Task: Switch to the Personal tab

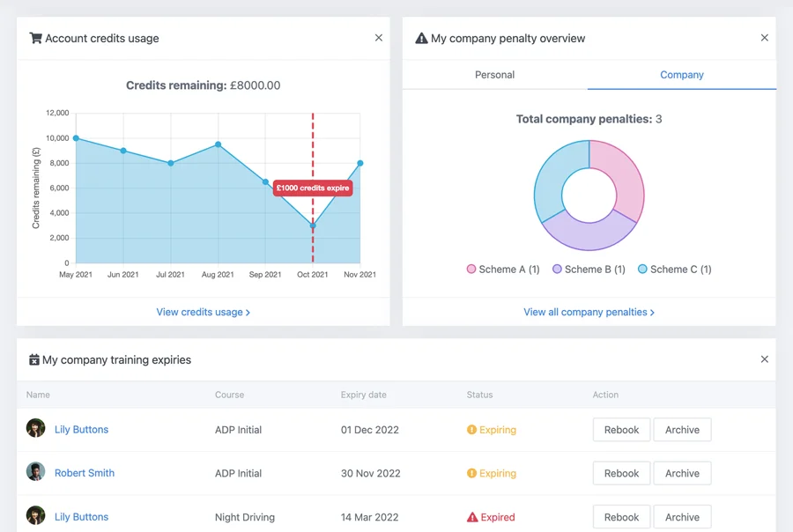Action: click(494, 75)
